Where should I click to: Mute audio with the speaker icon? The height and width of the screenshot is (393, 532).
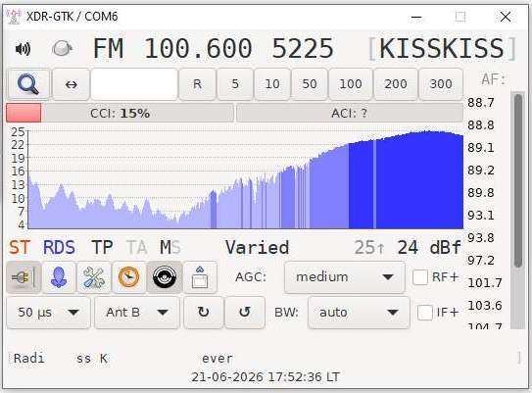coord(24,49)
